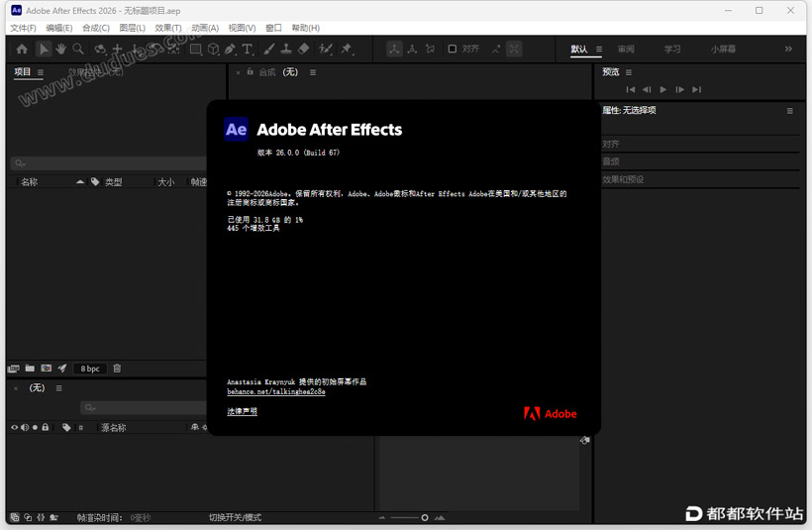The image size is (812, 530).
Task: Open the 预览 panel menu
Action: 629,72
